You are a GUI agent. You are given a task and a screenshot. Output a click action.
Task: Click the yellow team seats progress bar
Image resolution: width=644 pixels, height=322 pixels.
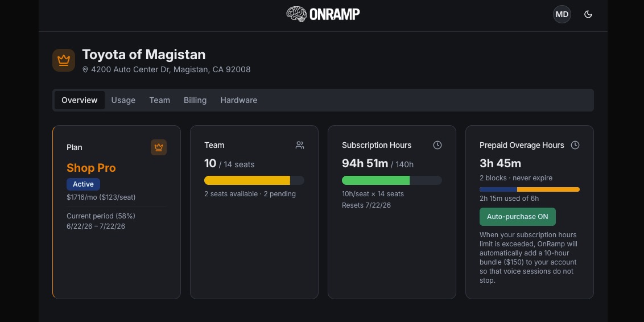point(254,180)
